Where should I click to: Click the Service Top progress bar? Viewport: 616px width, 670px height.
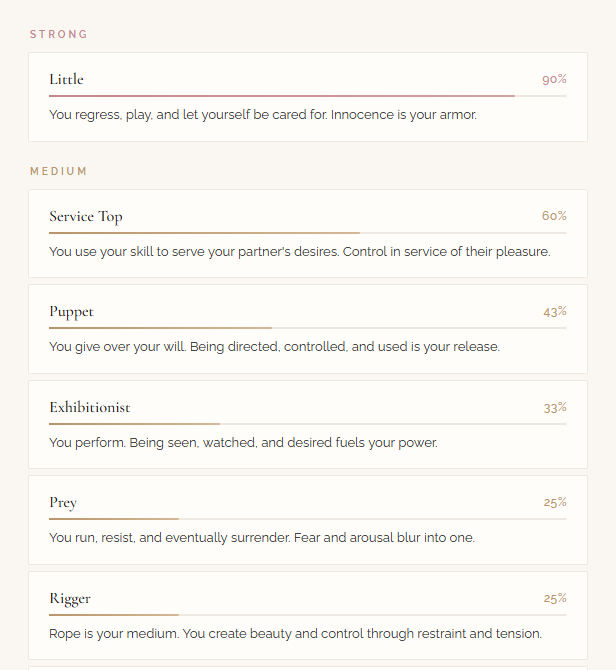[307, 233]
